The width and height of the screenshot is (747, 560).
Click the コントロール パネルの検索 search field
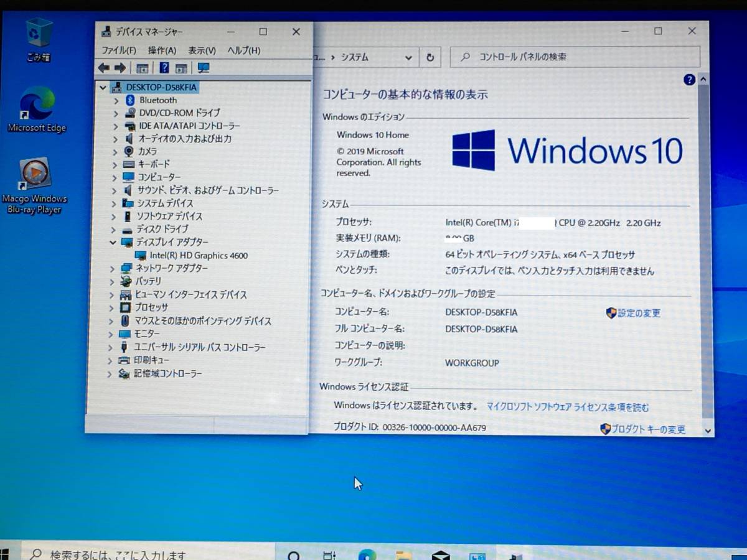575,57
